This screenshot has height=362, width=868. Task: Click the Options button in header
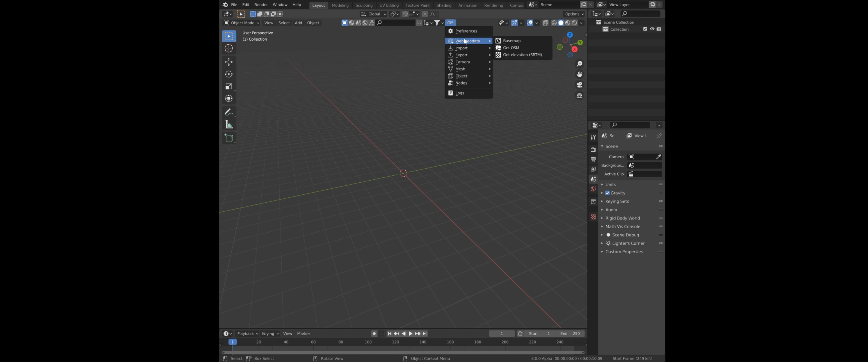pyautogui.click(x=574, y=14)
